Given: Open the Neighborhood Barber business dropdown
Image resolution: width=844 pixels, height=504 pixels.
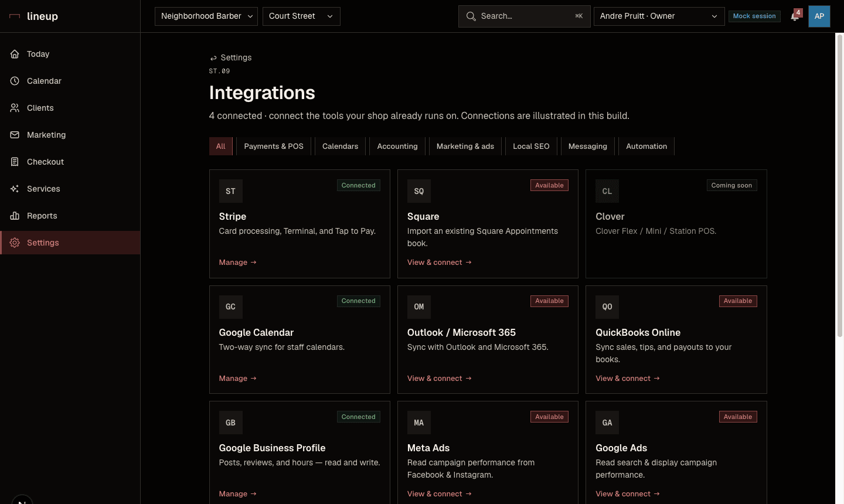Looking at the screenshot, I should point(206,16).
